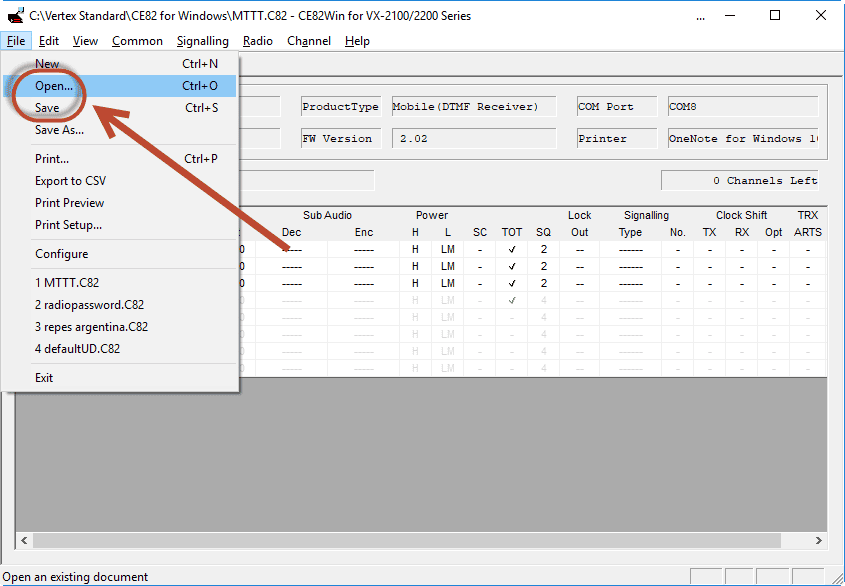The width and height of the screenshot is (845, 586).
Task: Click the FW Version field showing 2.02
Action: pyautogui.click(x=472, y=139)
